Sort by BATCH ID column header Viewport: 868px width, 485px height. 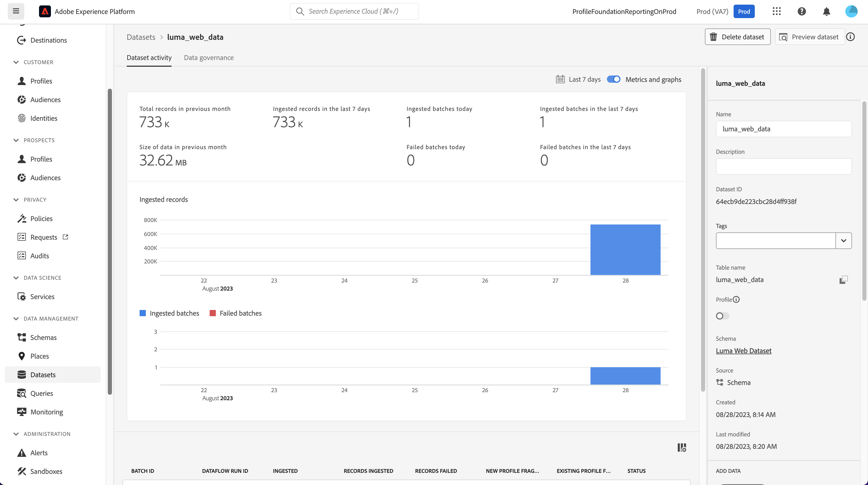142,471
